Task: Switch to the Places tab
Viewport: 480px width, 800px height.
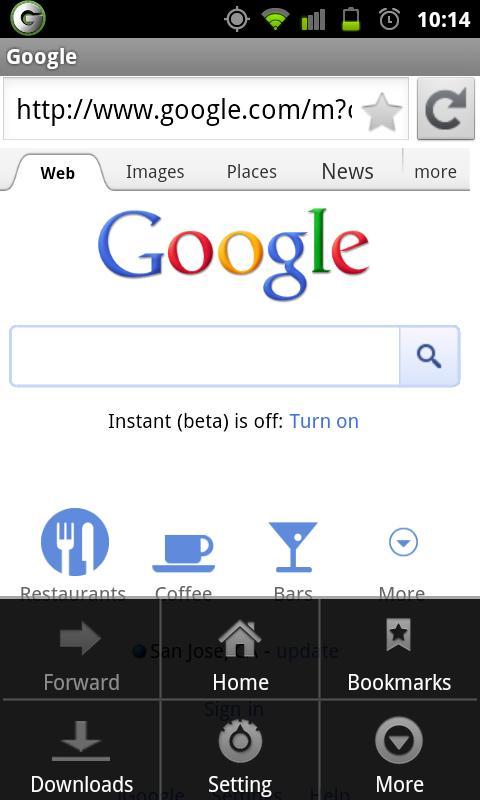Action: 251,172
